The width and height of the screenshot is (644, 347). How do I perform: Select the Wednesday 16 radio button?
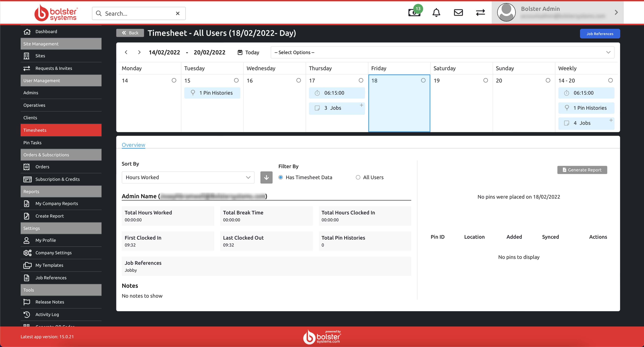[x=299, y=80]
